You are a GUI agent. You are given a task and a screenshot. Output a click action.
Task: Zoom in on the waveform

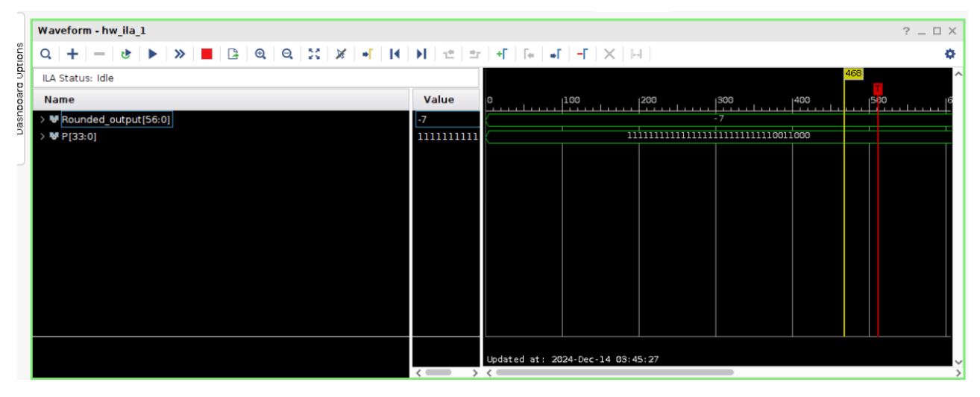[262, 54]
